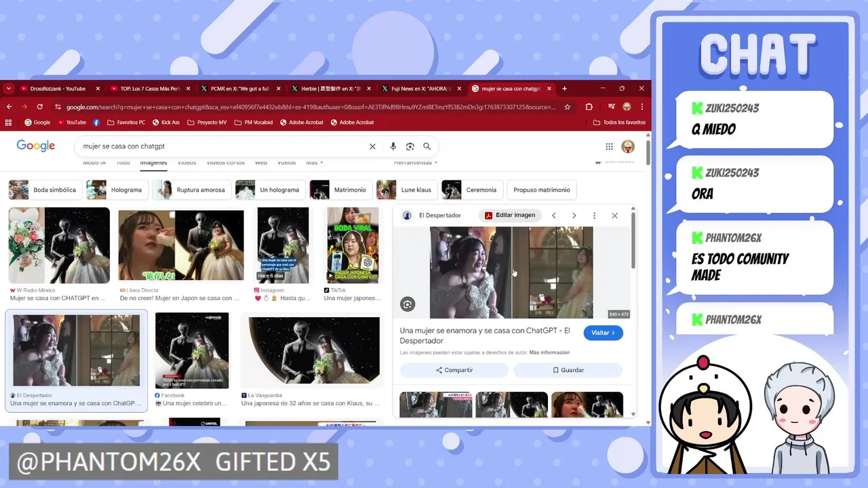Clear the search box with the X icon

(x=372, y=146)
